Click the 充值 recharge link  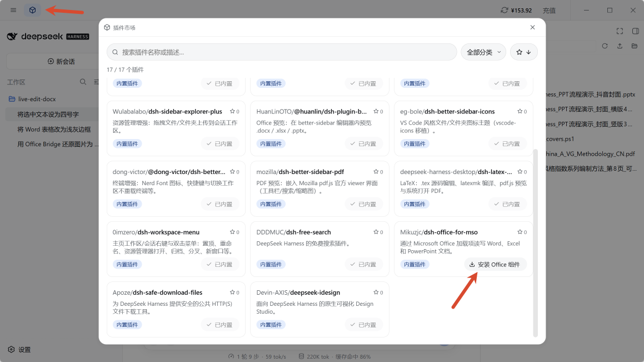click(549, 10)
